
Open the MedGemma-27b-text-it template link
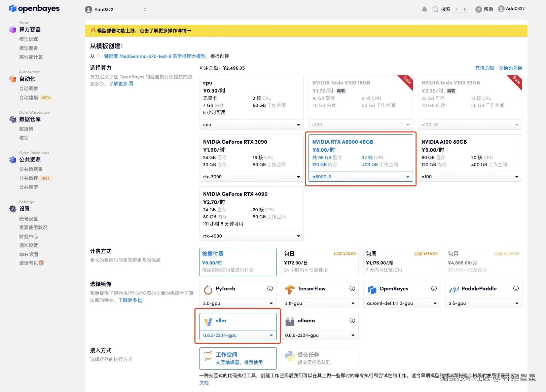152,56
